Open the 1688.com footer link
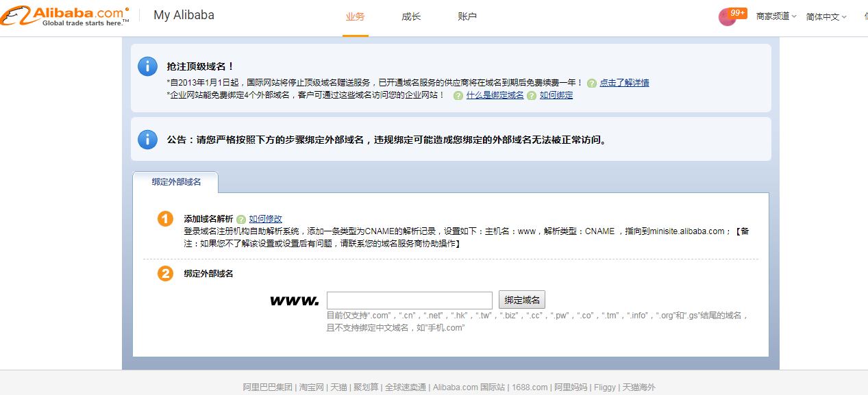Screen dimensions: 868x395 (x=530, y=387)
